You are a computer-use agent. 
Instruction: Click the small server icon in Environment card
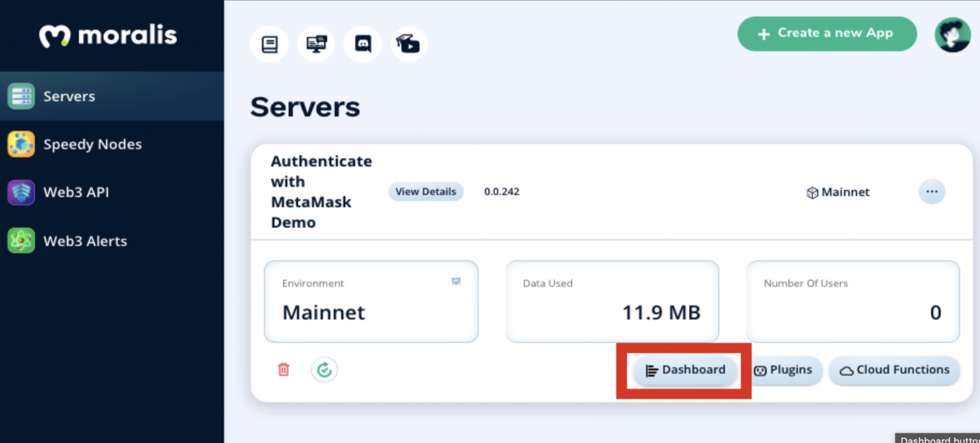pyautogui.click(x=456, y=282)
